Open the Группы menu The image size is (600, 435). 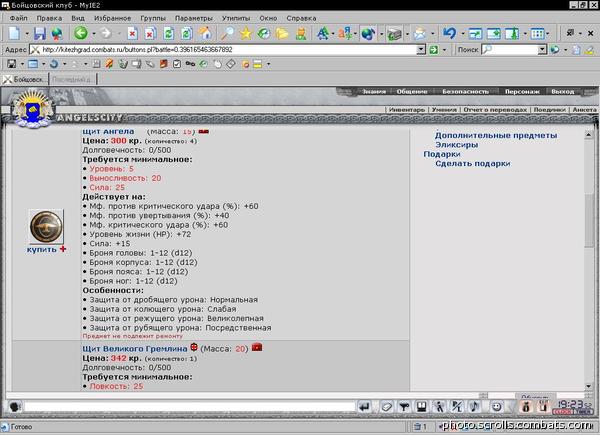(x=153, y=18)
